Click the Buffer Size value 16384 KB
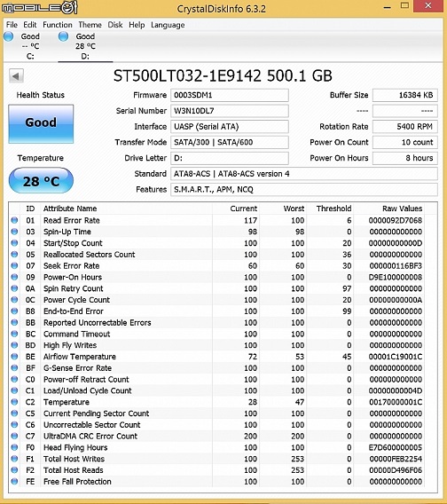447x504 pixels. point(405,95)
